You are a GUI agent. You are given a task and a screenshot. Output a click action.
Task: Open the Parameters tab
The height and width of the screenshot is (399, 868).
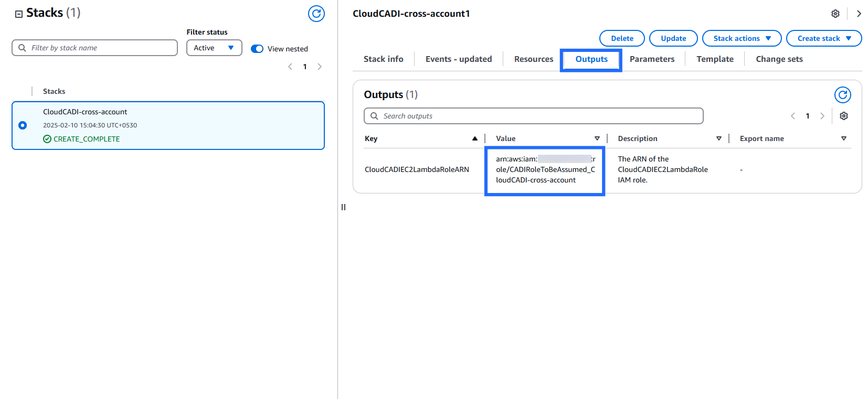[x=652, y=59]
